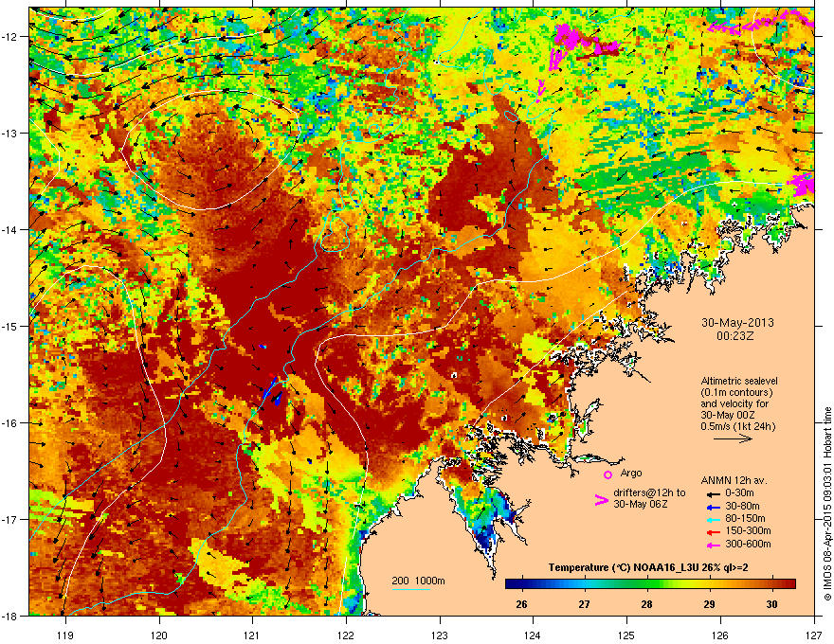Click the blue ANMN mooring arrows near 121°E
Screen dimensions: 834x644
[272, 393]
